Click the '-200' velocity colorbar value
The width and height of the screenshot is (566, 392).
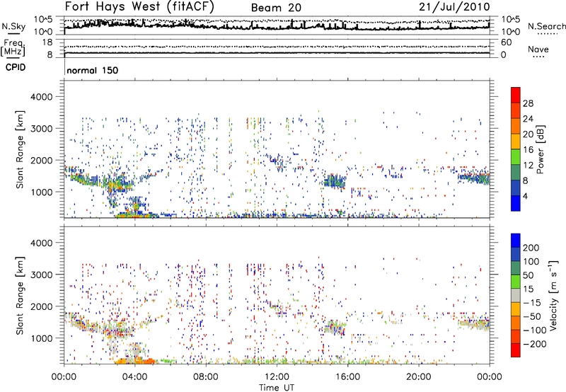click(536, 344)
